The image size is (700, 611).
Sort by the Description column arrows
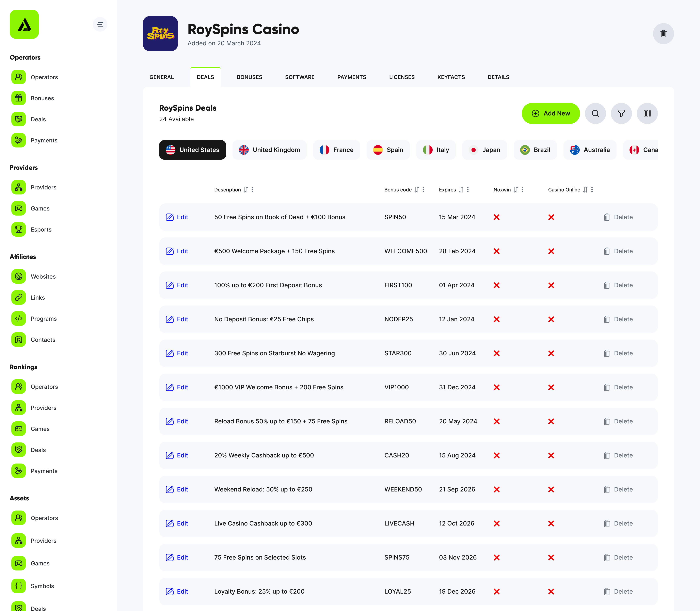click(246, 190)
